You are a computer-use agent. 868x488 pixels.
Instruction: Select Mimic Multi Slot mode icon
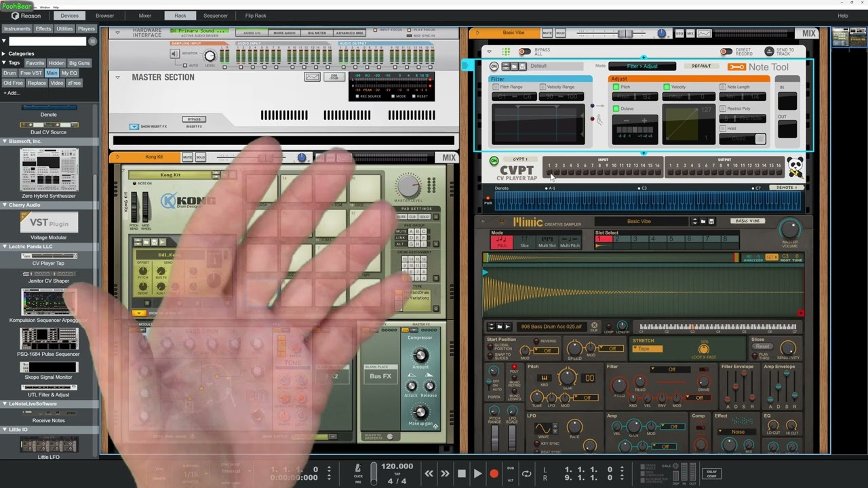547,241
